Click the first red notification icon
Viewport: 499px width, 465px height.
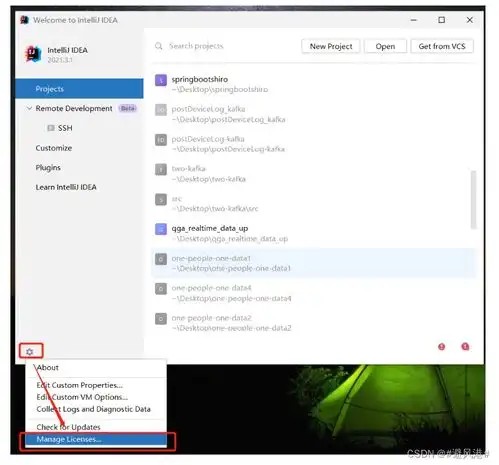(x=442, y=347)
